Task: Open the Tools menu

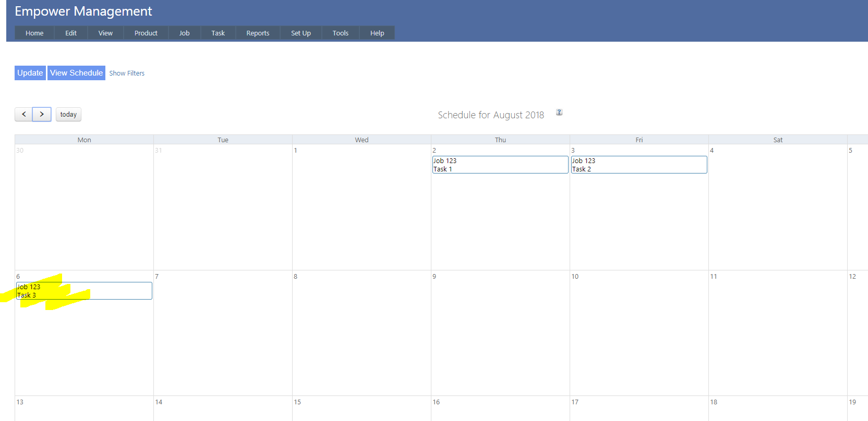Action: [x=340, y=33]
